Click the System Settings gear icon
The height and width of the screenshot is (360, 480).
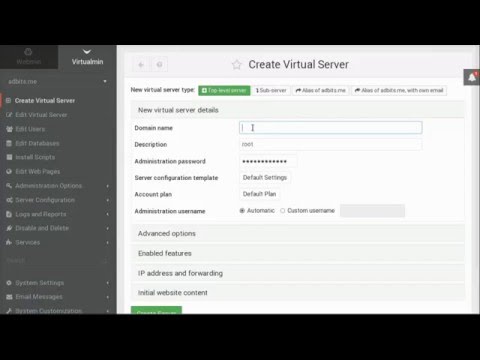(x=9, y=283)
